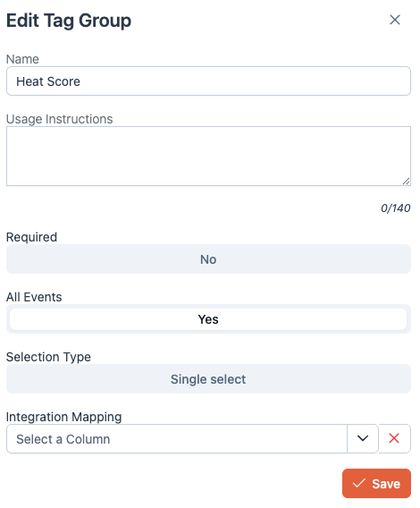The width and height of the screenshot is (420, 508).
Task: Click the Integration Mapping label
Action: (64, 417)
